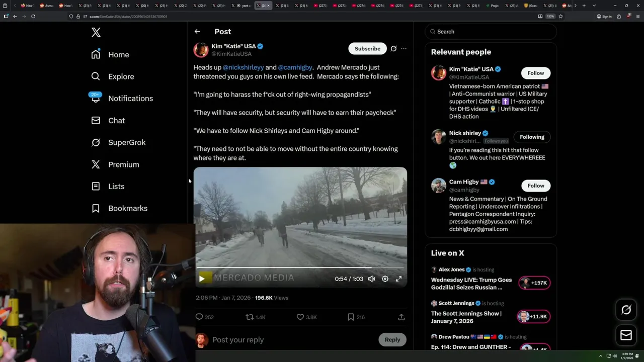Open Cam Higby's profile avatar
This screenshot has width=644, height=362.
click(x=439, y=186)
